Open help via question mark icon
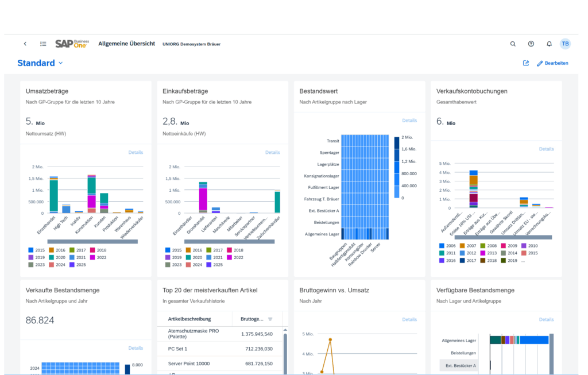Image resolution: width=588 pixels, height=375 pixels. tap(531, 44)
